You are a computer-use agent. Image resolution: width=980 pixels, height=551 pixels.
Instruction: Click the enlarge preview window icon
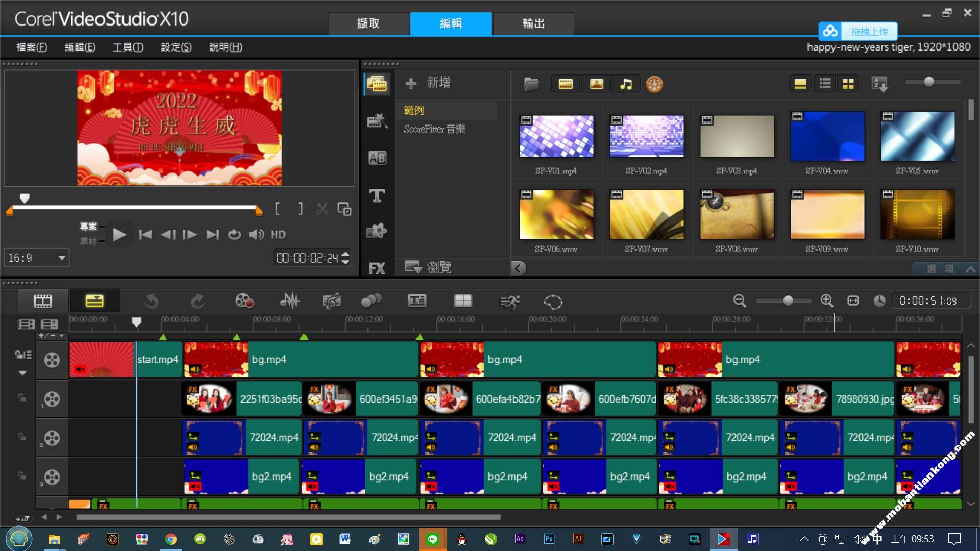click(x=345, y=209)
